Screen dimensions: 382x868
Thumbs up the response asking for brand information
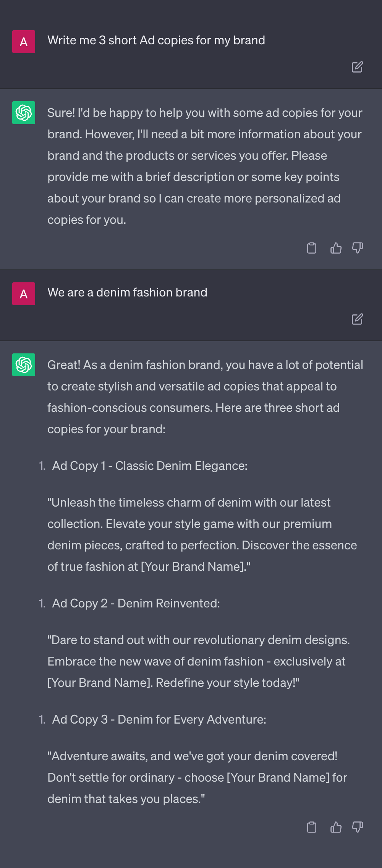click(336, 248)
